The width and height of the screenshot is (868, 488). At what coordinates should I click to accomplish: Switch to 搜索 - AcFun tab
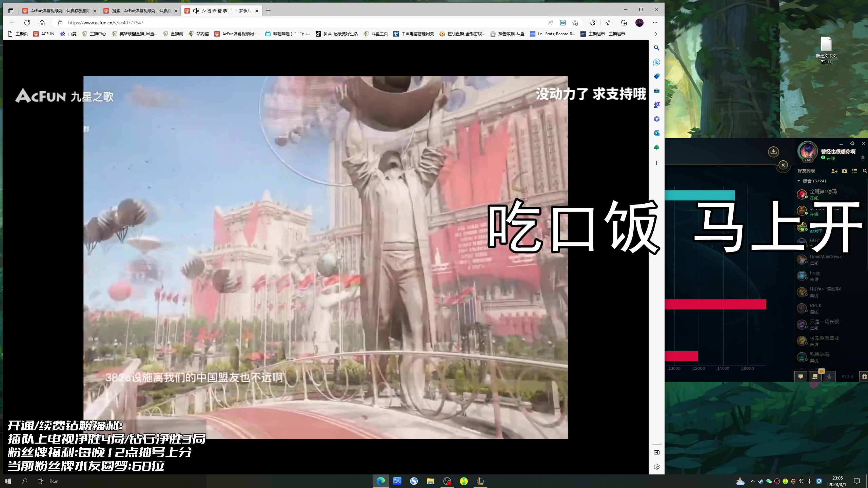coord(141,11)
